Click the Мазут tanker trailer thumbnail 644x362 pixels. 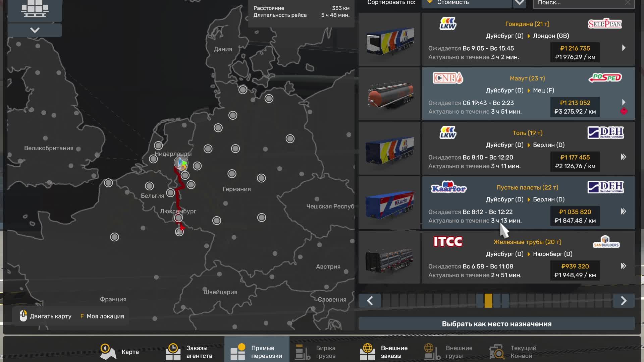click(389, 94)
